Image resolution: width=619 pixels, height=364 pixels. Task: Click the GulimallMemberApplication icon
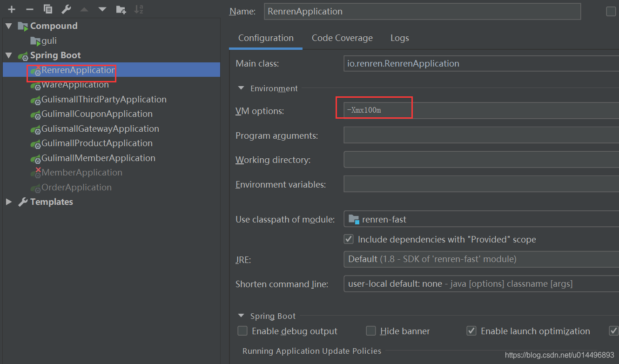[x=35, y=158]
